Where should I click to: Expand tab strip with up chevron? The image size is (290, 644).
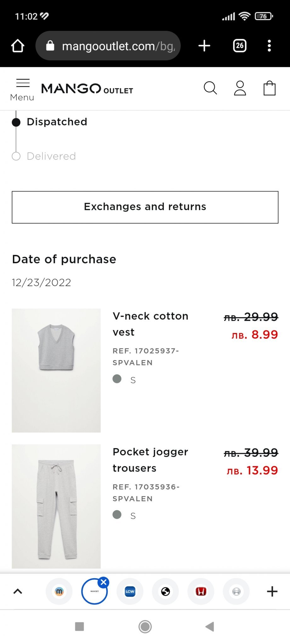click(x=18, y=591)
